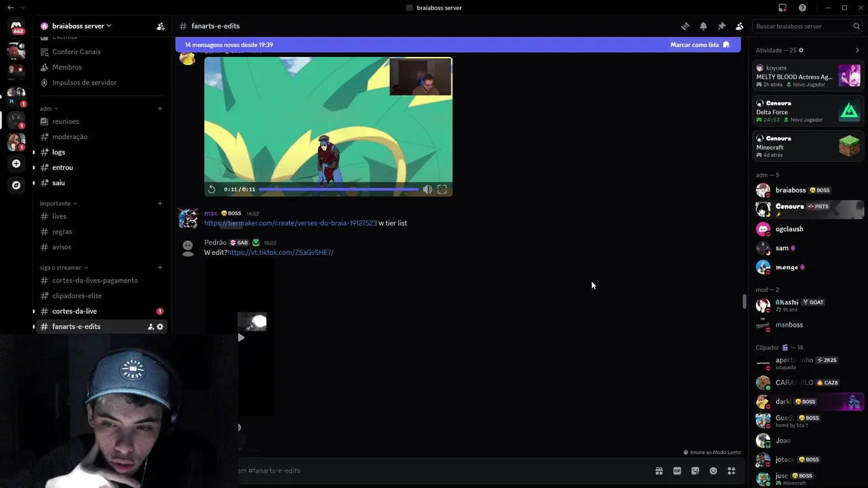Open the logs channel

102,152
